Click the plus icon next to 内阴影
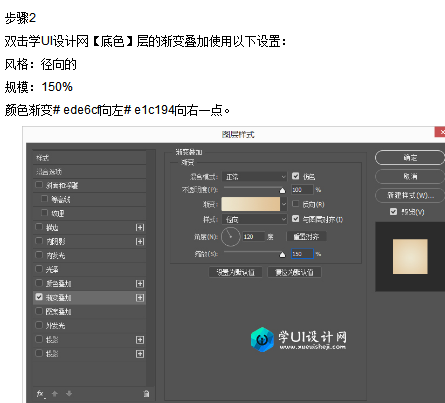The height and width of the screenshot is (403, 445). click(140, 241)
